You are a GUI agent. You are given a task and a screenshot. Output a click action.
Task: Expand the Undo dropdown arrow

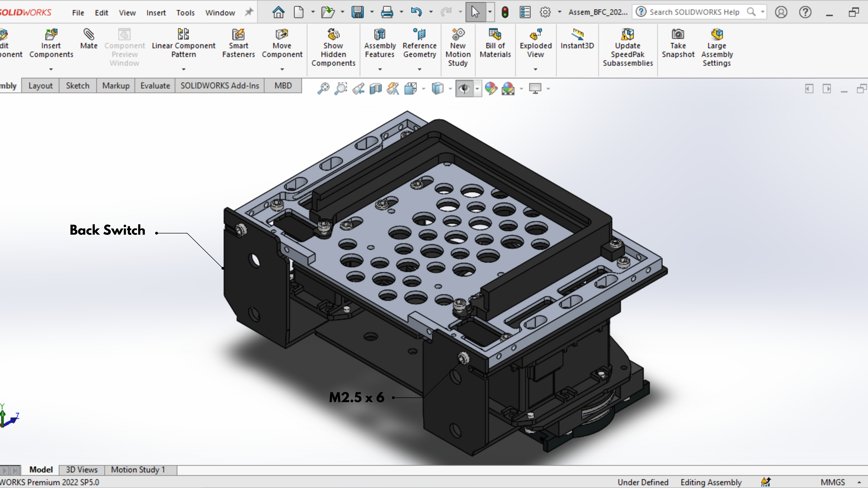coord(431,12)
